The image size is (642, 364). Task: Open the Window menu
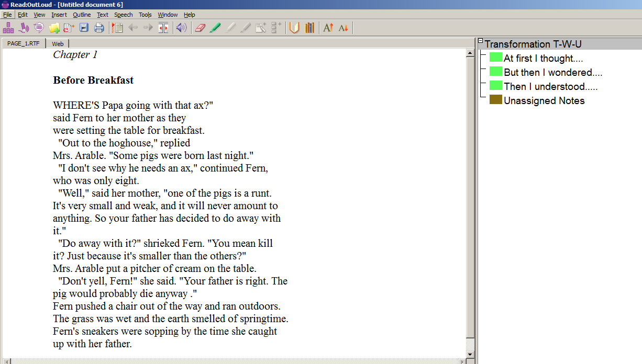point(168,15)
